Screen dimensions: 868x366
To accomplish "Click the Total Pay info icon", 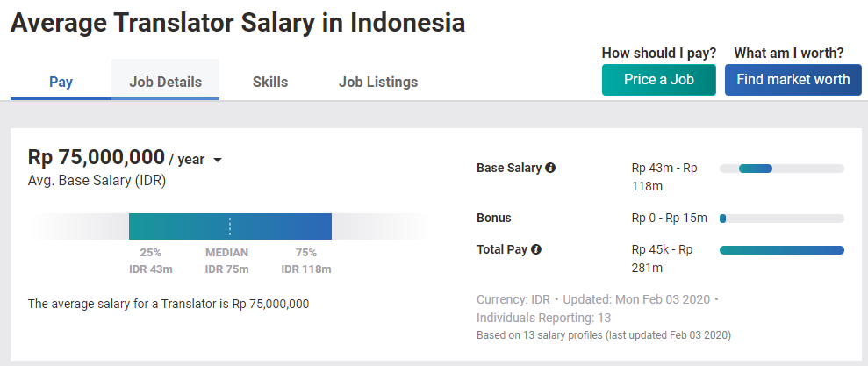I will point(536,250).
